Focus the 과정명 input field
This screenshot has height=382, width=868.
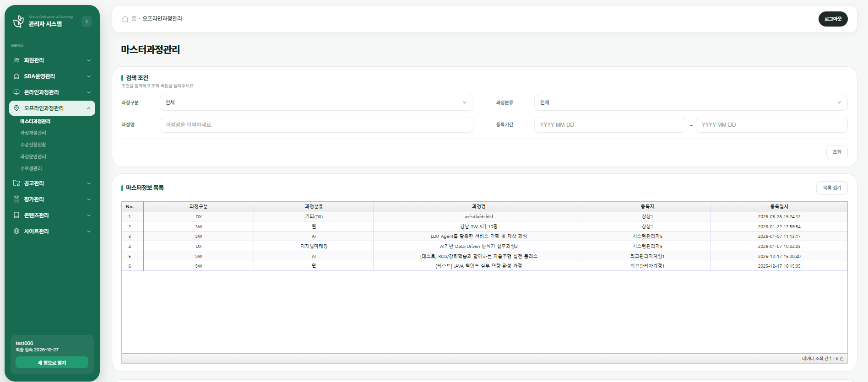(x=316, y=125)
